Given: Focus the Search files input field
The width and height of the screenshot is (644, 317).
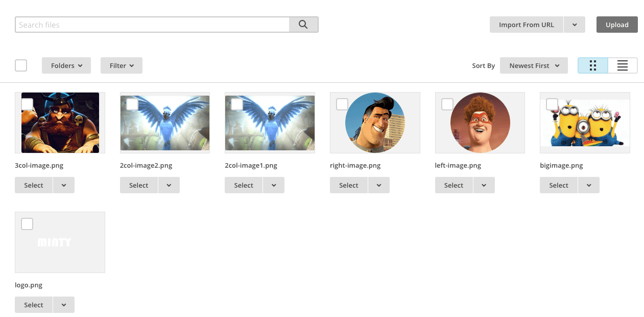Looking at the screenshot, I should point(152,25).
